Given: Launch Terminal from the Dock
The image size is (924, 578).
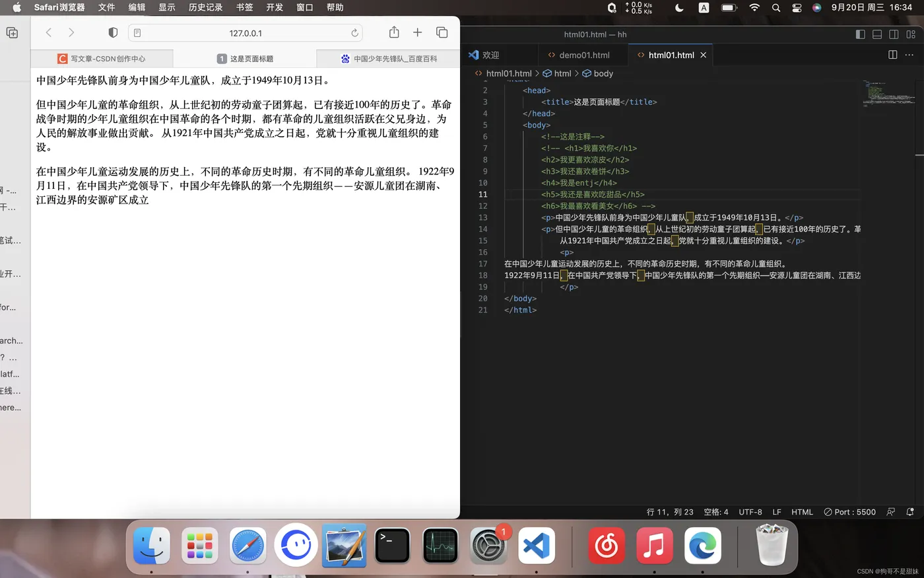Looking at the screenshot, I should click(x=392, y=546).
